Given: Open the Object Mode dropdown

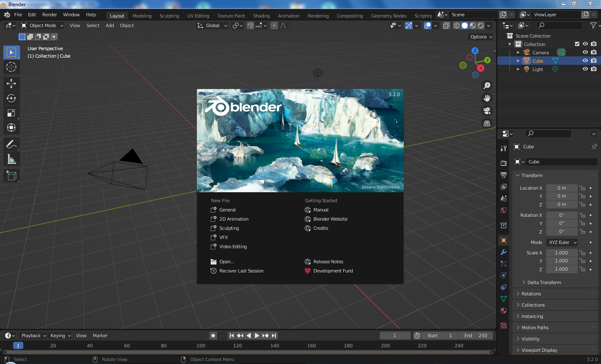Looking at the screenshot, I should [x=42, y=25].
